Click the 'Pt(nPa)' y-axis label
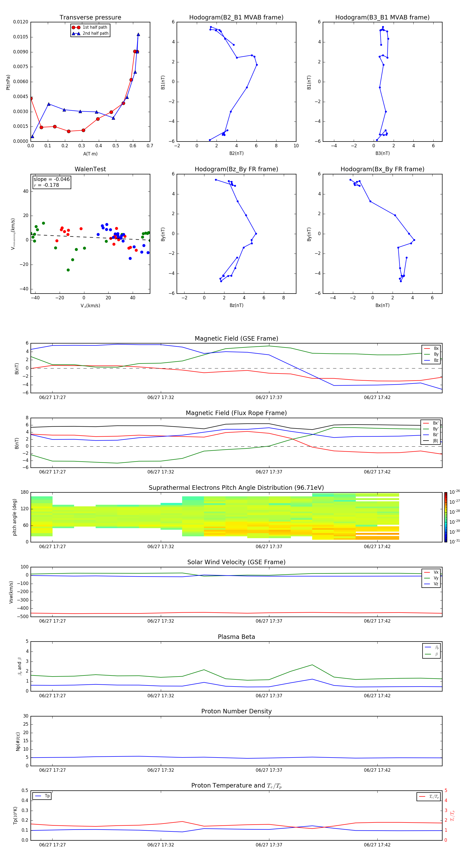 (8, 82)
